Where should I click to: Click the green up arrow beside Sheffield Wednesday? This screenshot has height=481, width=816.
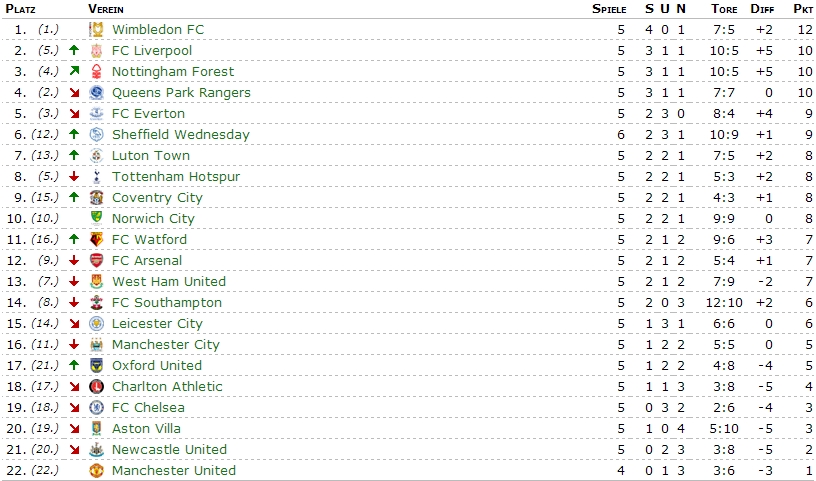pyautogui.click(x=74, y=134)
